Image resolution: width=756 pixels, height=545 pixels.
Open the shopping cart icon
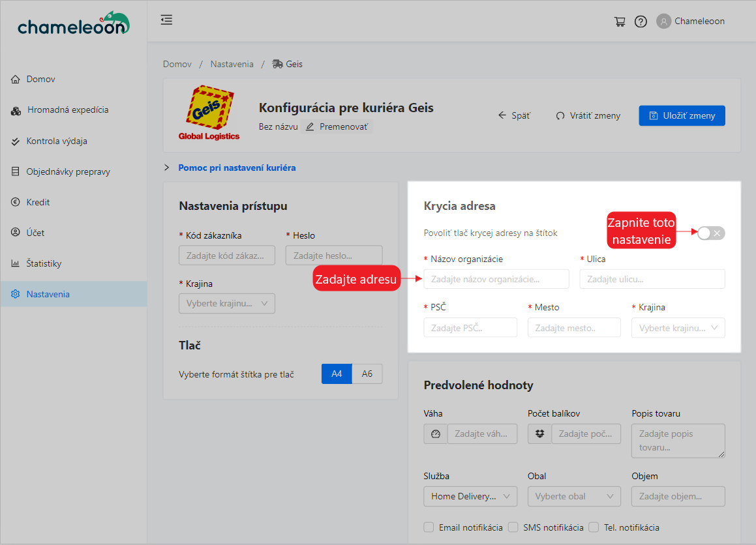click(x=620, y=22)
